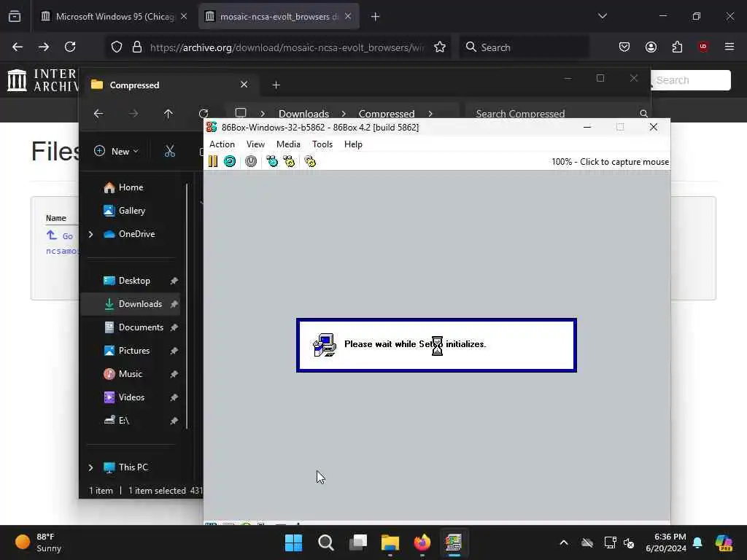The image size is (747, 560).
Task: Open the Firefox hamburger application menu
Action: (x=729, y=47)
